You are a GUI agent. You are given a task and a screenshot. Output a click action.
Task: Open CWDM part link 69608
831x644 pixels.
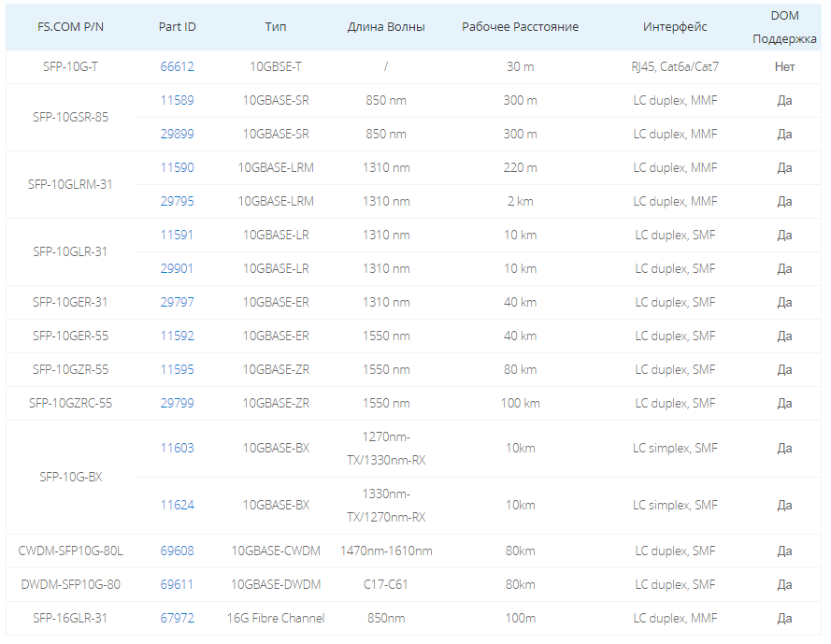pos(177,551)
